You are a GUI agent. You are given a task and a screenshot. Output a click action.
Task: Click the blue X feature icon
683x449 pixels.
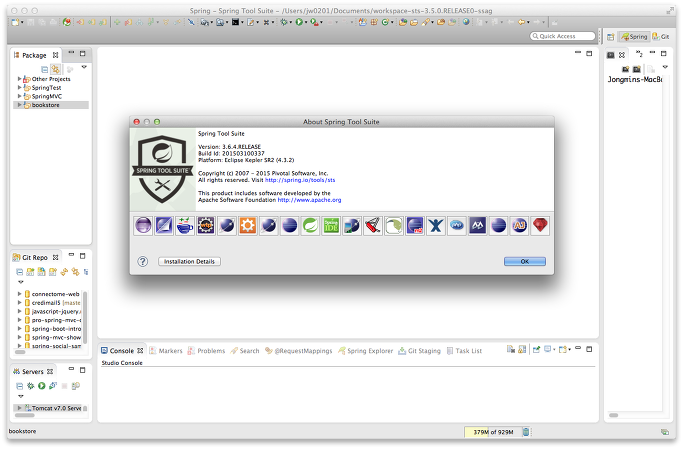tap(436, 226)
